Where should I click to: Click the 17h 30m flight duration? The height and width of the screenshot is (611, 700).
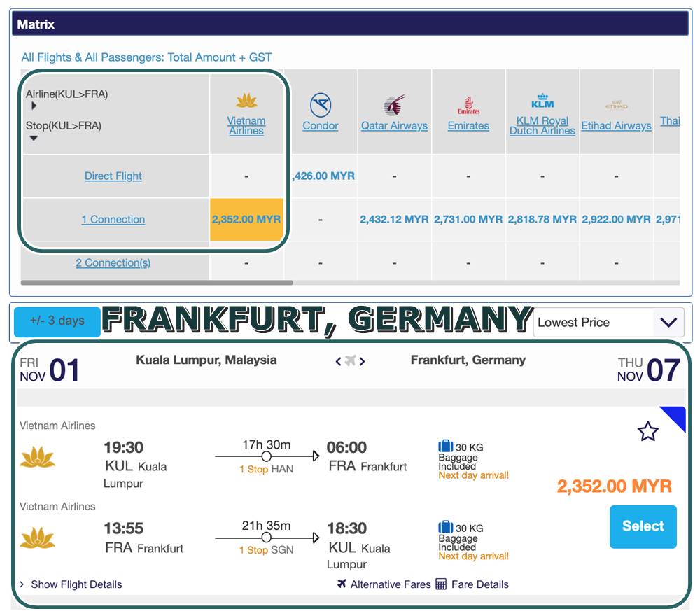click(x=267, y=444)
